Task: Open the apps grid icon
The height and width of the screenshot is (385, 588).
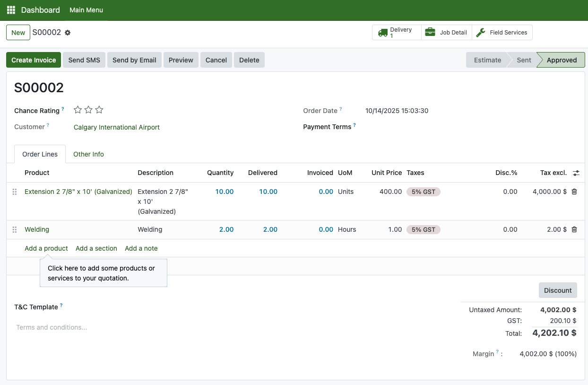Action: tap(11, 10)
